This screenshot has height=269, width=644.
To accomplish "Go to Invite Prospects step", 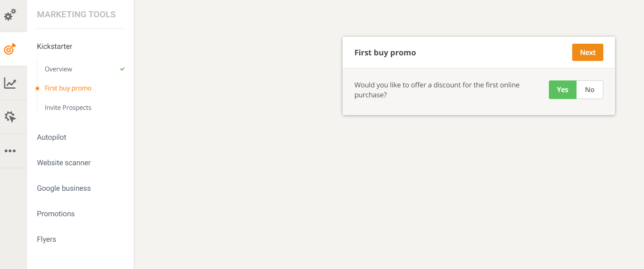I will (68, 108).
